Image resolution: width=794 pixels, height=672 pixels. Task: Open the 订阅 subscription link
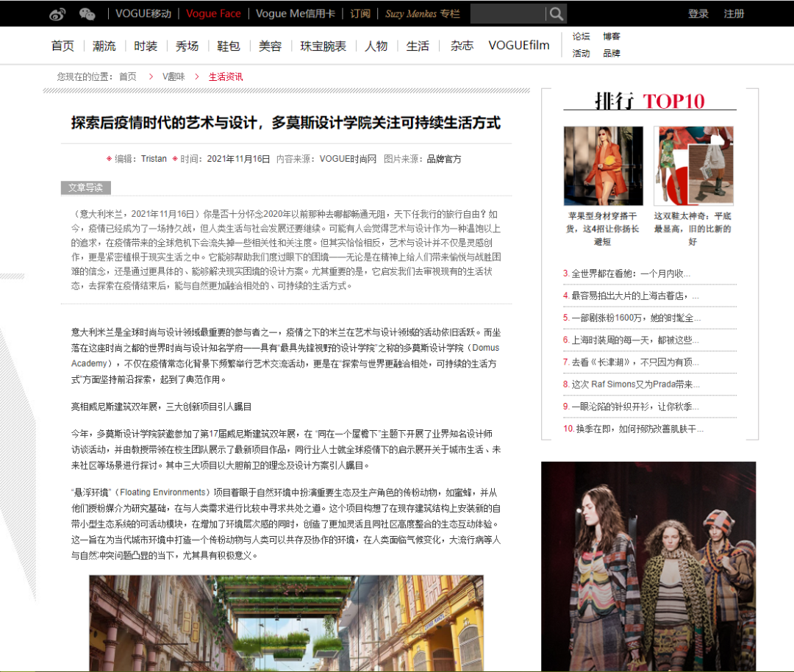(360, 13)
